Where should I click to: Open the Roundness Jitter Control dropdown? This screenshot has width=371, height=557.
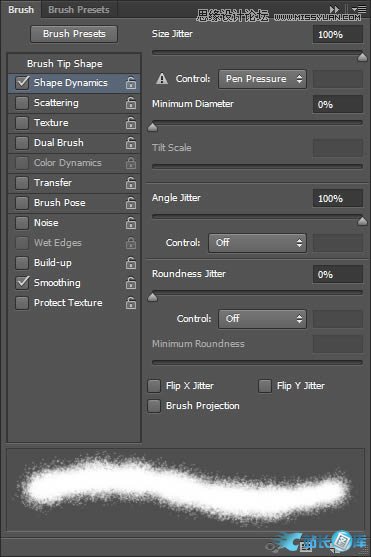[x=262, y=319]
